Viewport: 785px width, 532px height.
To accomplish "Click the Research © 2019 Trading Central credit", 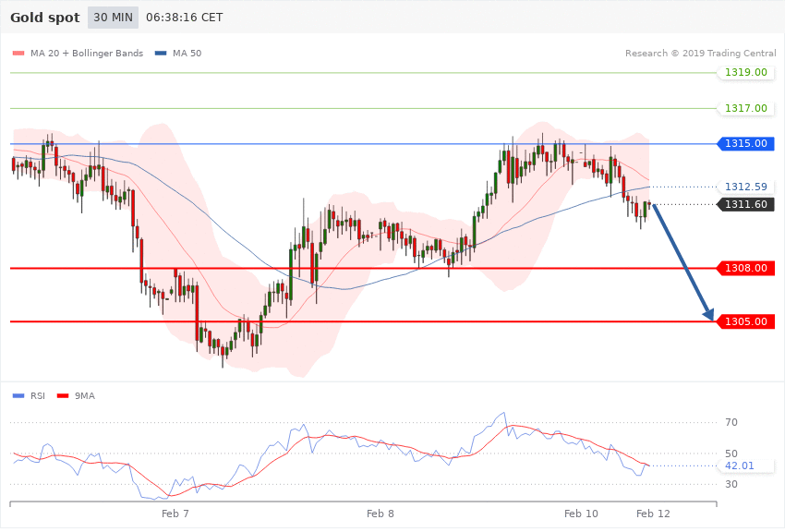I will pos(700,54).
